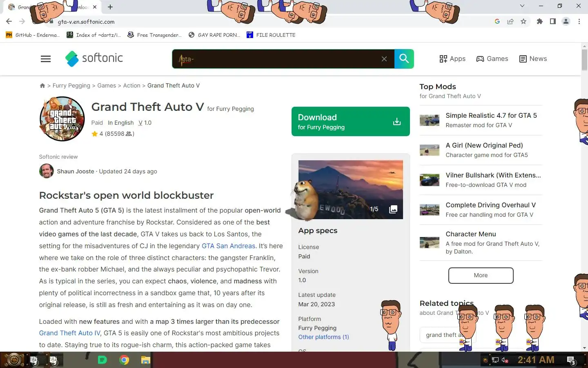Open Simple Realistic 4.7 for GTA 5 mod
This screenshot has width=588, height=368.
tap(491, 116)
